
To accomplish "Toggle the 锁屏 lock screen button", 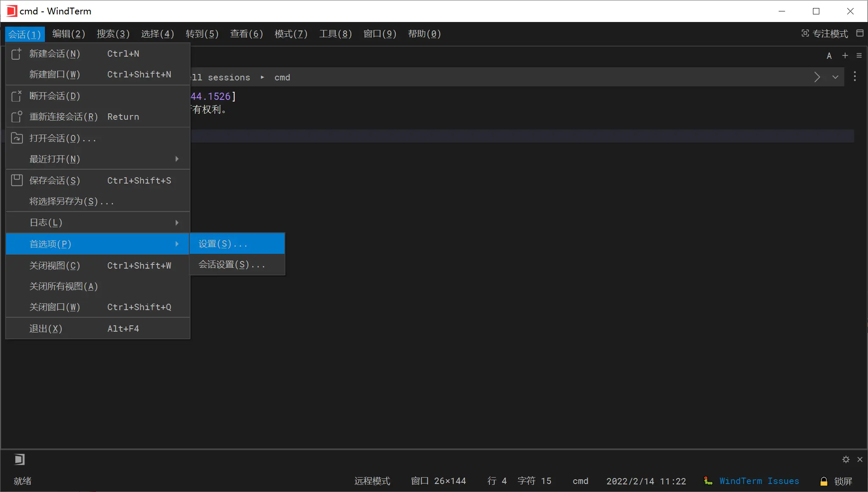I will coord(836,481).
